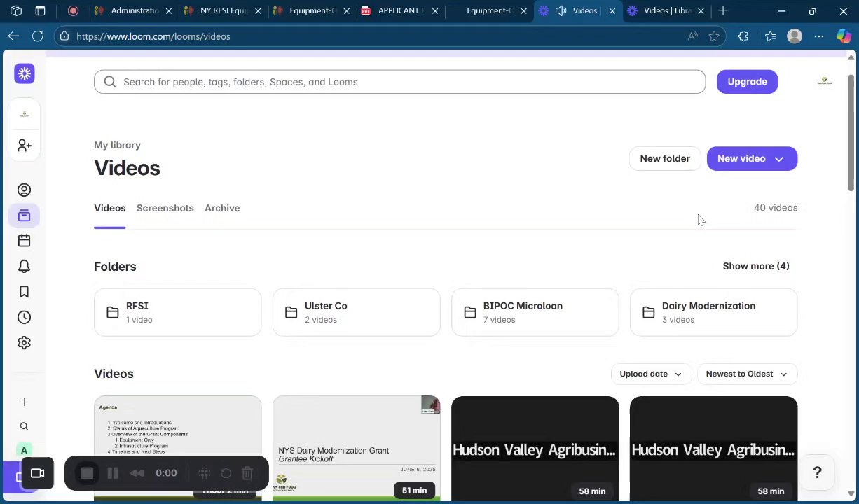Open the workspace logo in the sidebar

click(x=25, y=114)
